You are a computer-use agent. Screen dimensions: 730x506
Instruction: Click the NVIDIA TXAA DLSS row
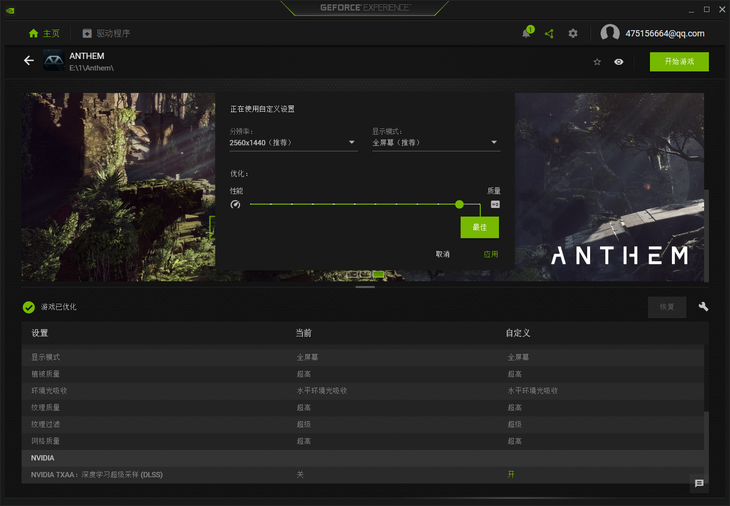[363, 474]
